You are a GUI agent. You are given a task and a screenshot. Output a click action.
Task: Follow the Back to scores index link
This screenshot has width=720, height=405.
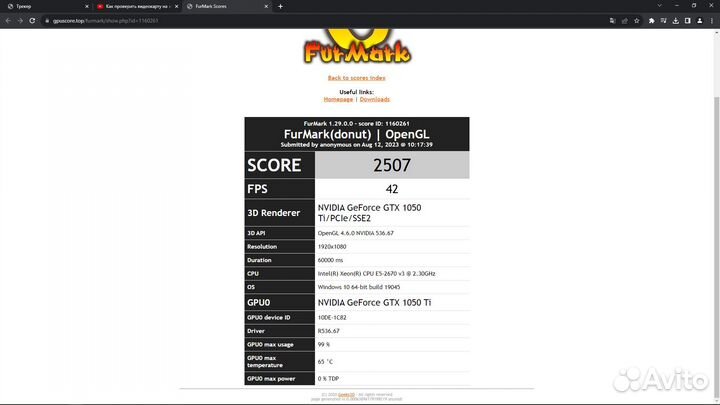(356, 77)
